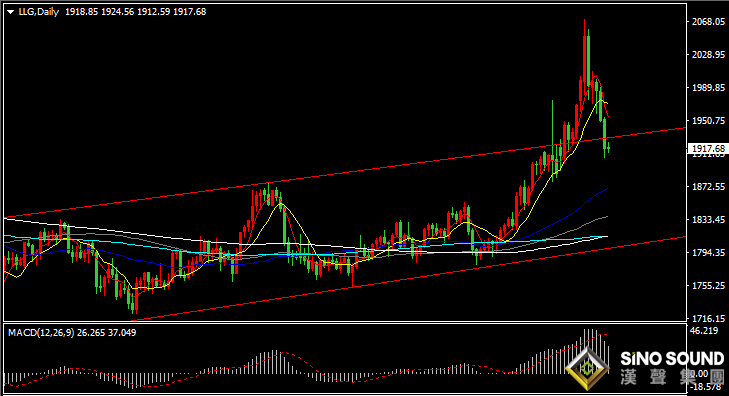
Task: Select the MACD(12,26,9) indicator label
Action: (x=41, y=333)
